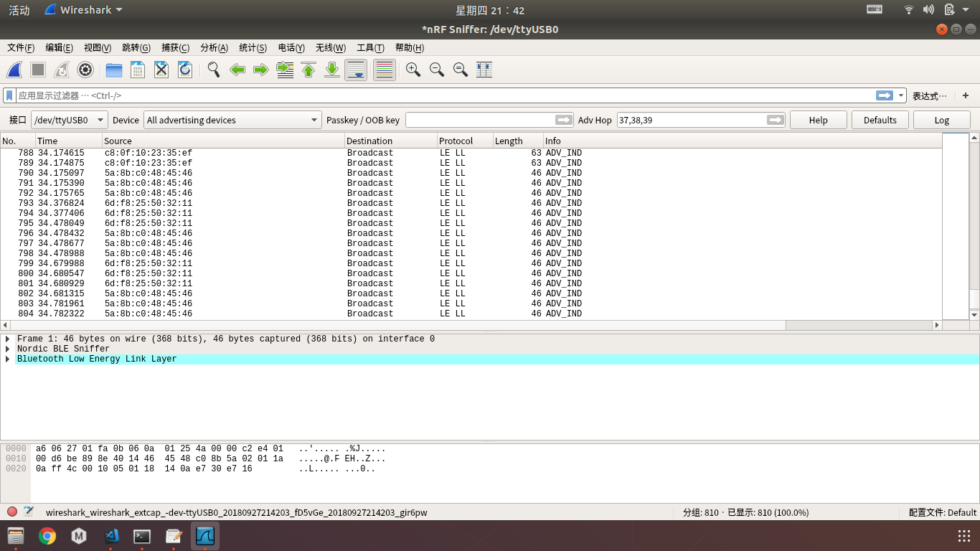This screenshot has height=551, width=980.
Task: Expand Bluetooth Low Energy Link Layer node
Action: (x=8, y=359)
